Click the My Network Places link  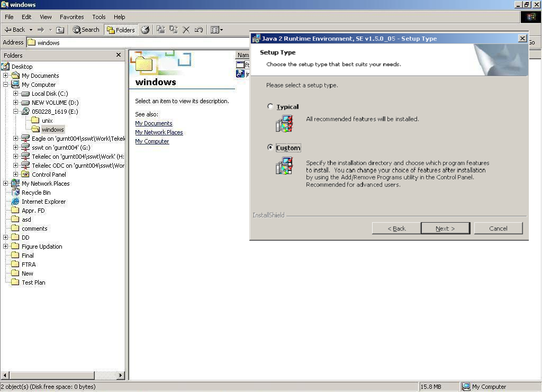pyautogui.click(x=159, y=132)
